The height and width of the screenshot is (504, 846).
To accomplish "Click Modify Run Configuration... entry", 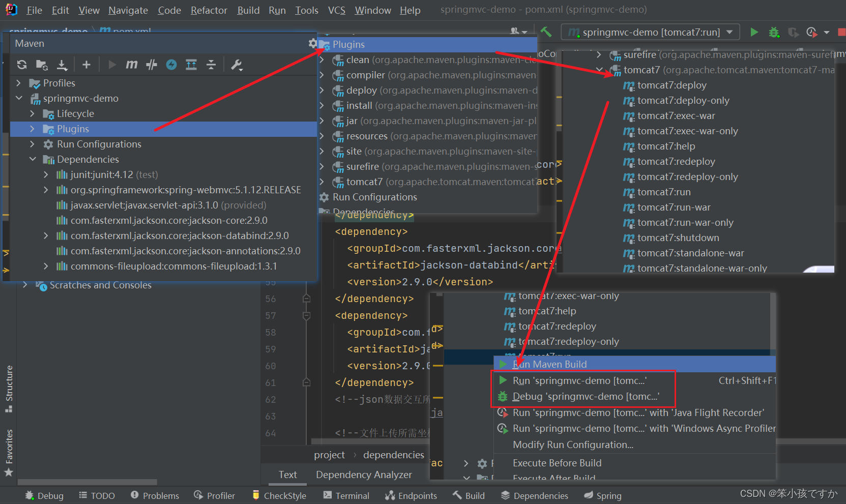I will coord(635,444).
